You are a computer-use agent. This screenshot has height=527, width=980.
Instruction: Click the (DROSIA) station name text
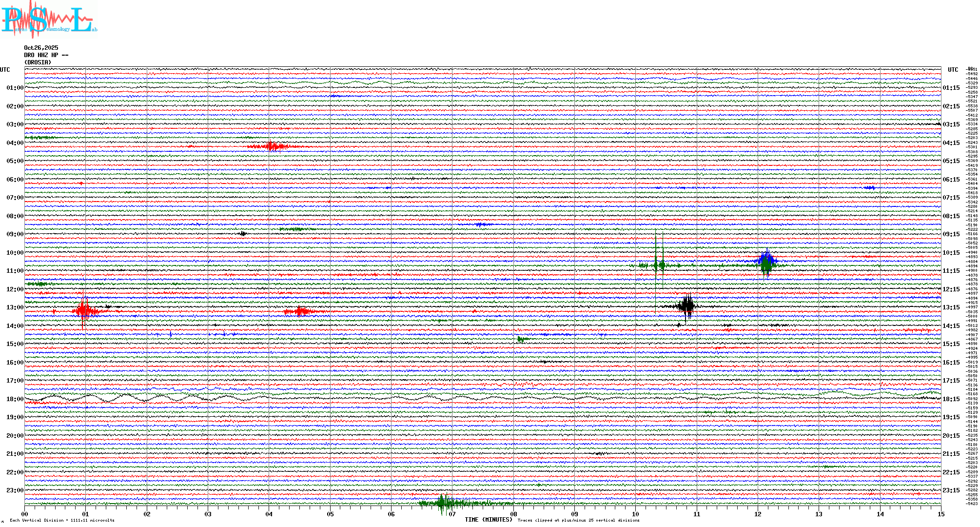(38, 62)
